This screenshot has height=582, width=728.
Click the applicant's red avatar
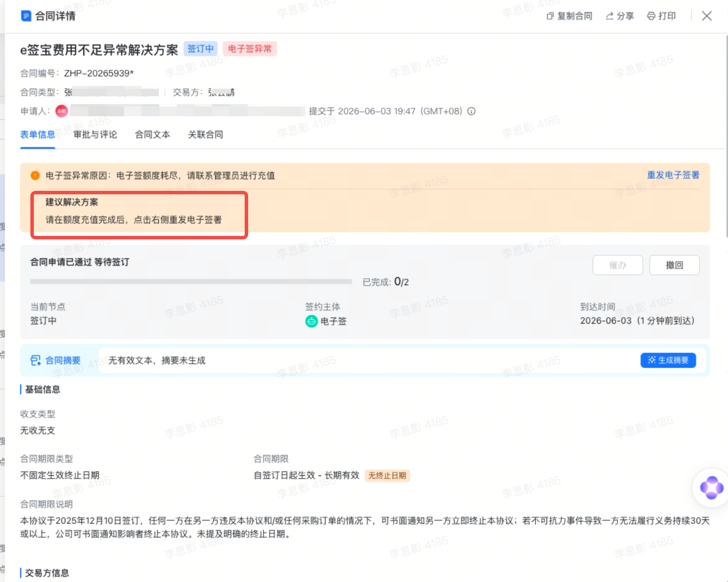[x=62, y=111]
